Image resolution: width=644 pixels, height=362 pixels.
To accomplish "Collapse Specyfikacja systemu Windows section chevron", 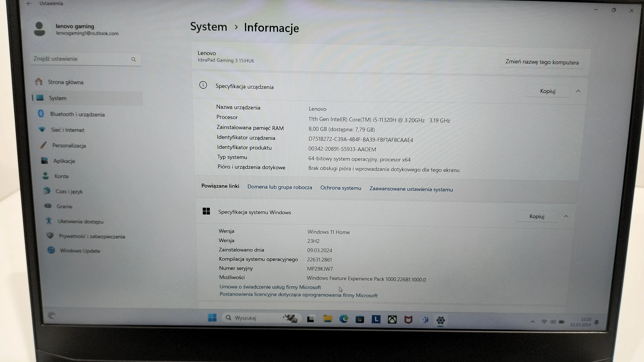I will (566, 216).
